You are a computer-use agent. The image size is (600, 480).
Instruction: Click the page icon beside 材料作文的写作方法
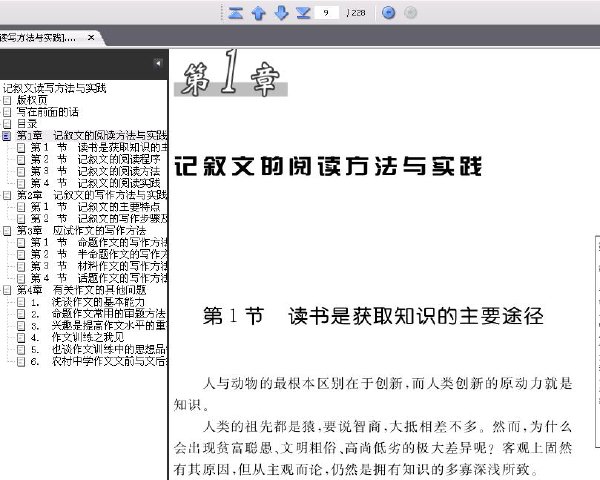[x=21, y=266]
